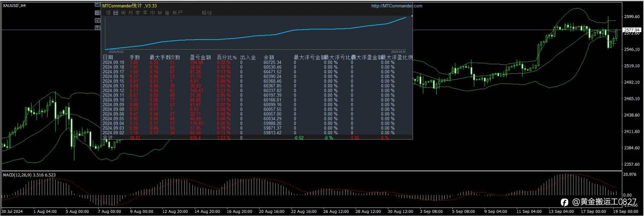
Task: Click the 手数 column header
Action: click(135, 57)
